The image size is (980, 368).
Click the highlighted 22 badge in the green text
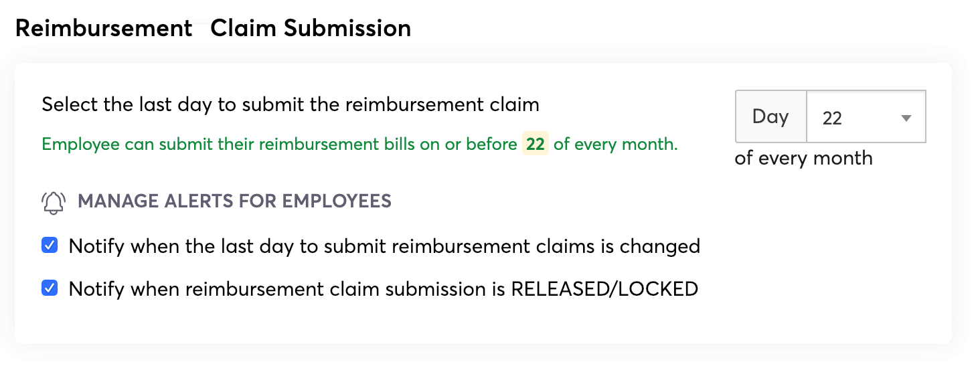coord(535,145)
